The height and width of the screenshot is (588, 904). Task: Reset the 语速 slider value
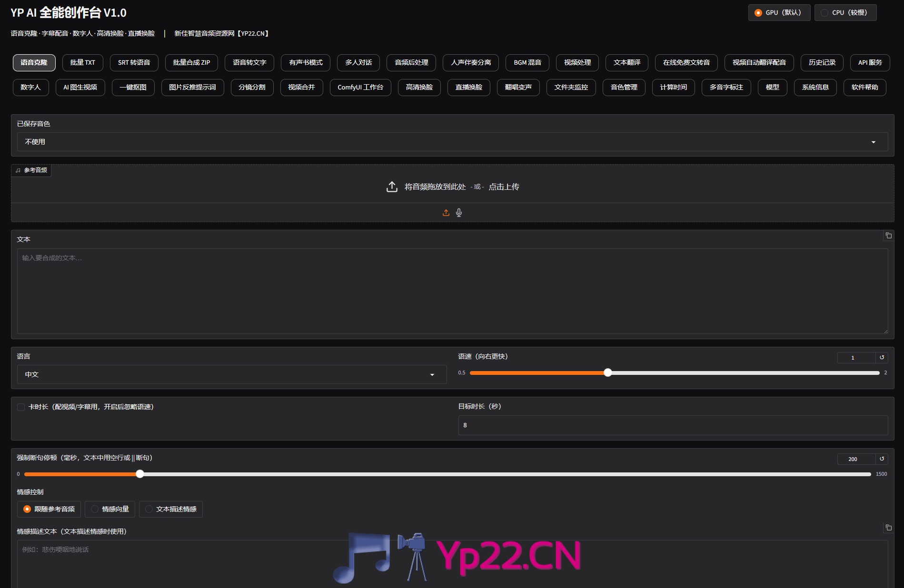882,357
